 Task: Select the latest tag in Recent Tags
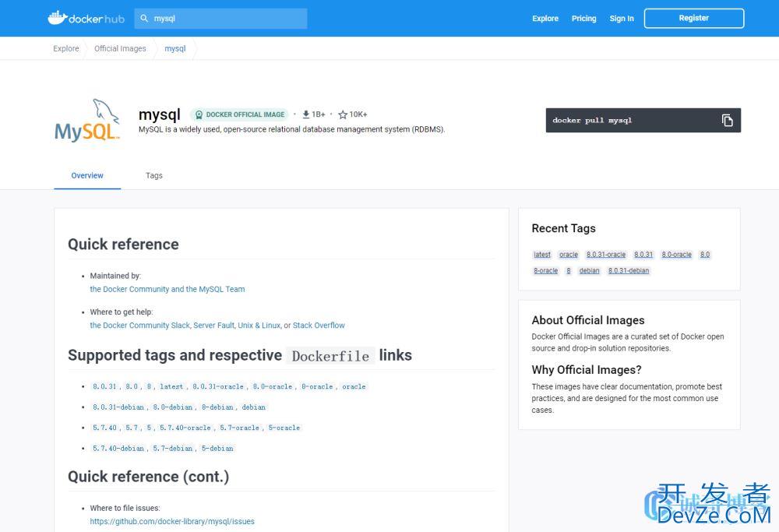[x=542, y=255]
